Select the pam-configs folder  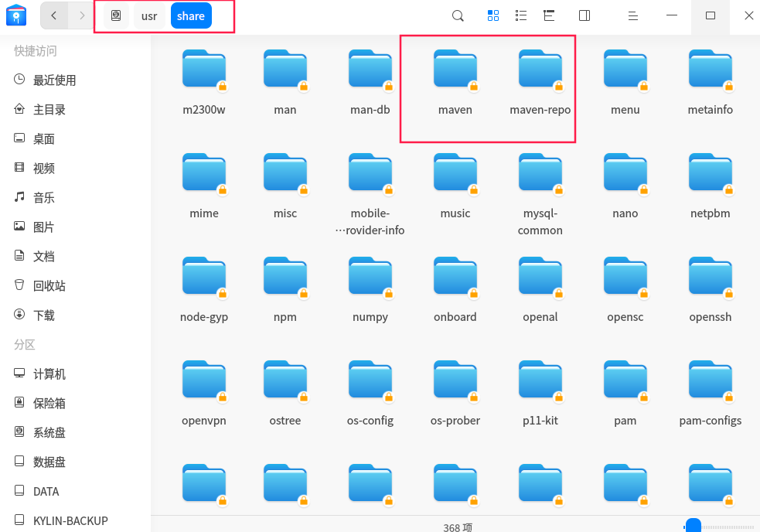point(710,394)
